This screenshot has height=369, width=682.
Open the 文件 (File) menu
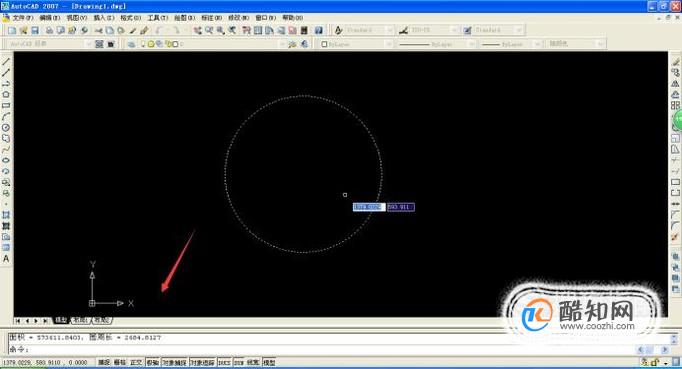pyautogui.click(x=22, y=18)
